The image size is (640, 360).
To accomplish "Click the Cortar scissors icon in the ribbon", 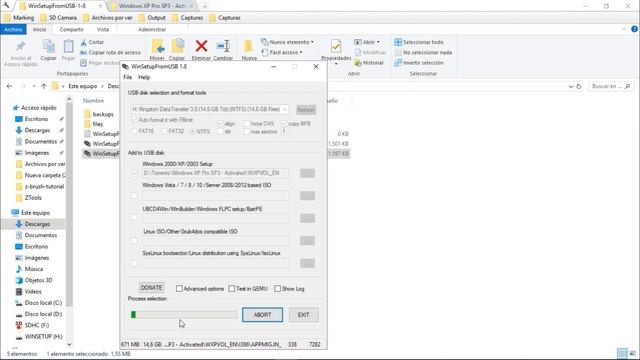I will (84, 42).
